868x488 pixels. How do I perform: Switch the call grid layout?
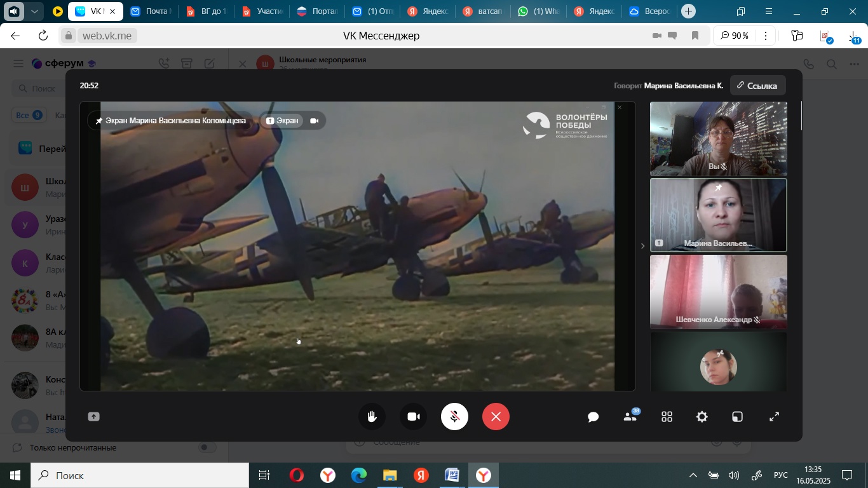coord(667,417)
